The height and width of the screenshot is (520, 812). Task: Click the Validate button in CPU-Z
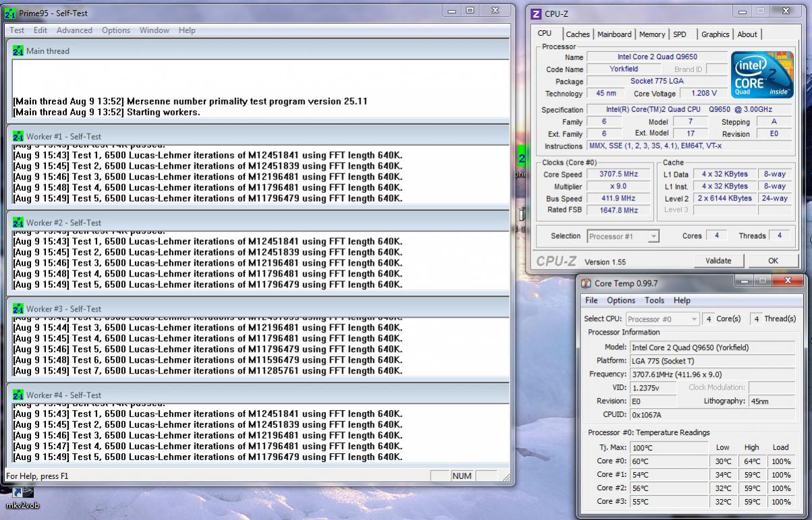tap(718, 261)
